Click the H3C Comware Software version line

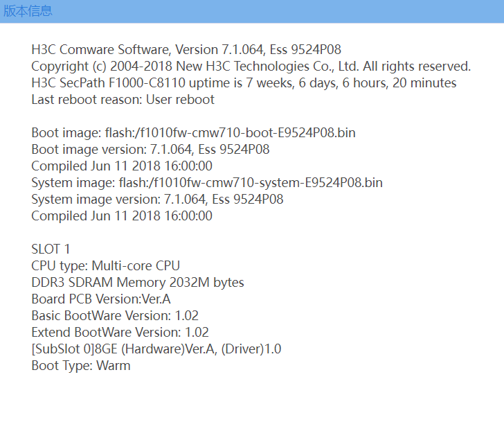point(186,50)
